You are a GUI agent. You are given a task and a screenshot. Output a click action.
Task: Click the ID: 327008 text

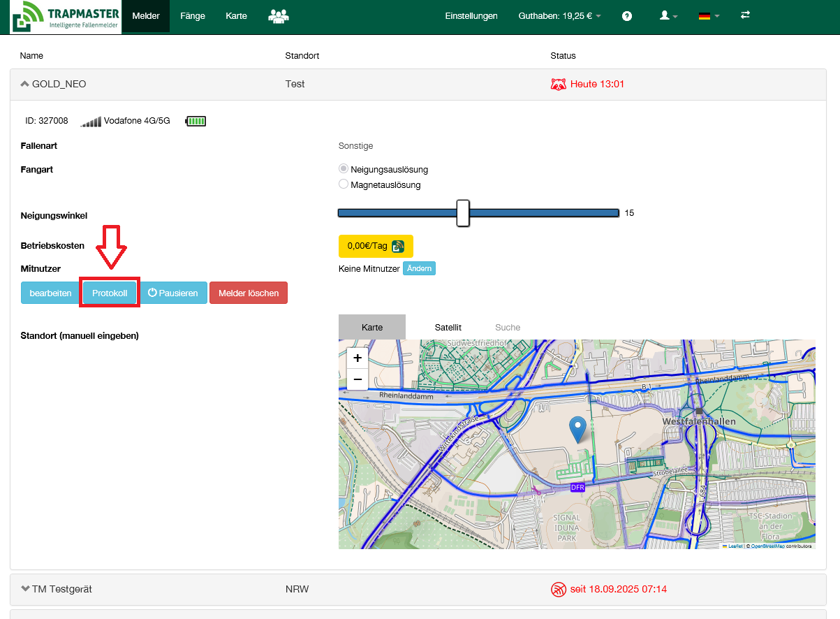pos(47,121)
